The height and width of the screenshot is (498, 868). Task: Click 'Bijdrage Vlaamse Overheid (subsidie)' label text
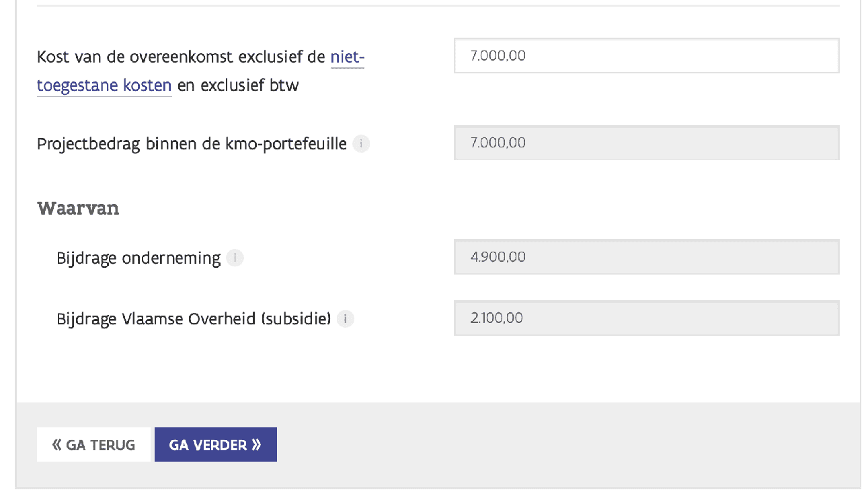(x=194, y=318)
